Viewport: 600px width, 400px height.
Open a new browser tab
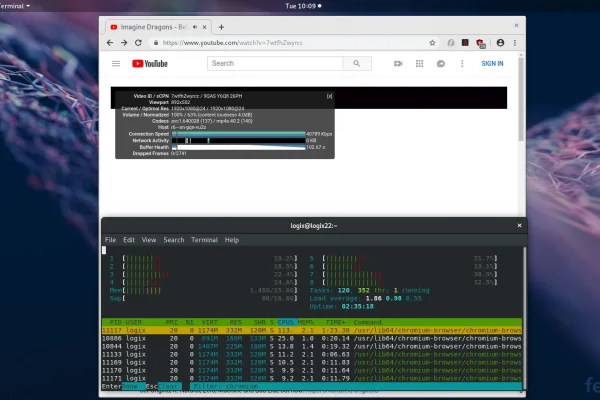point(221,26)
